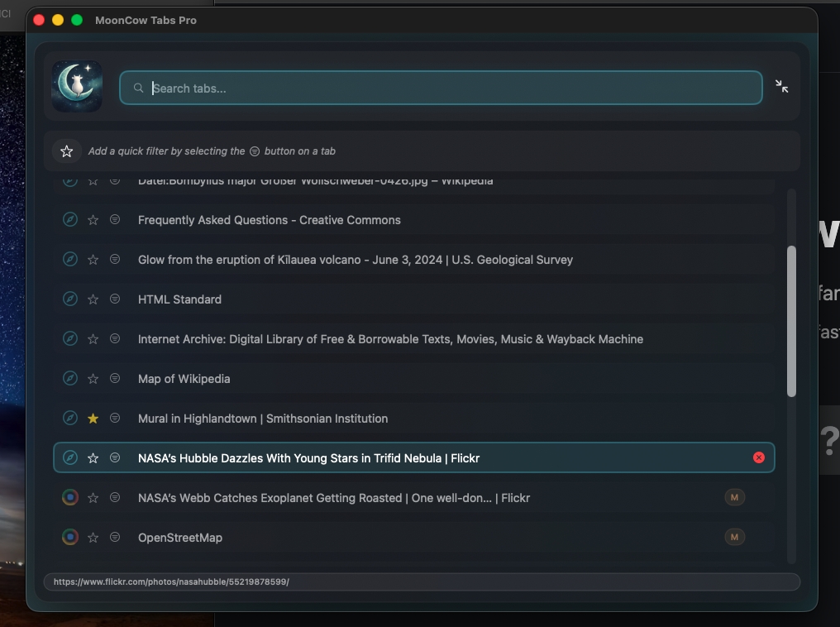Viewport: 840px width, 627px height.
Task: Click Safari compass icon on Frequently Asked Questions row
Action: click(x=70, y=220)
